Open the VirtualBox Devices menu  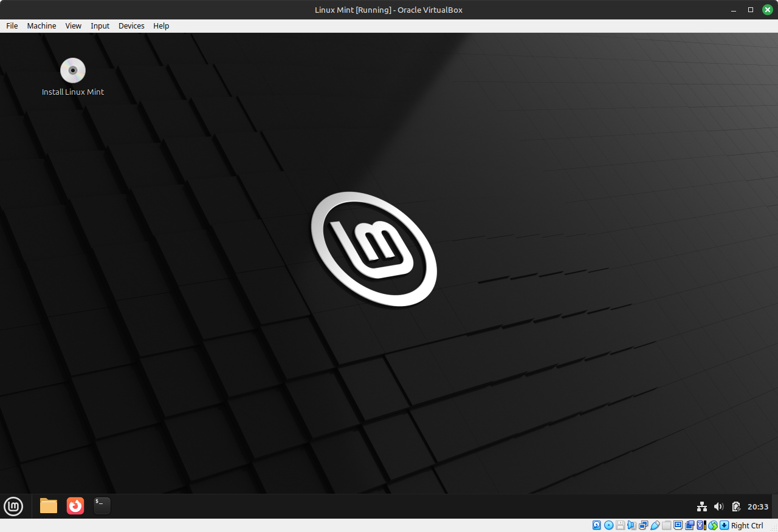coord(131,26)
